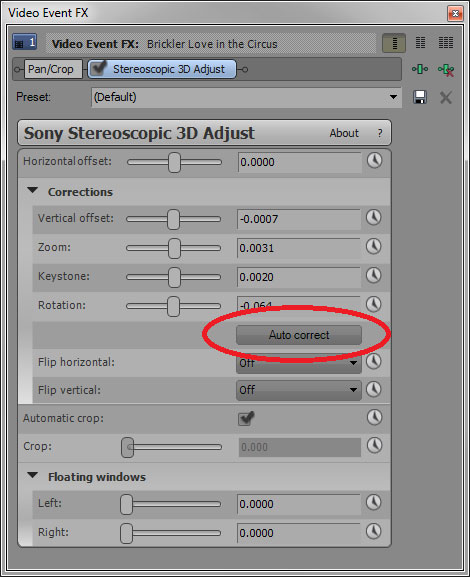The height and width of the screenshot is (577, 470).
Task: Click the Zoom value field 0.0031
Action: tap(299, 248)
